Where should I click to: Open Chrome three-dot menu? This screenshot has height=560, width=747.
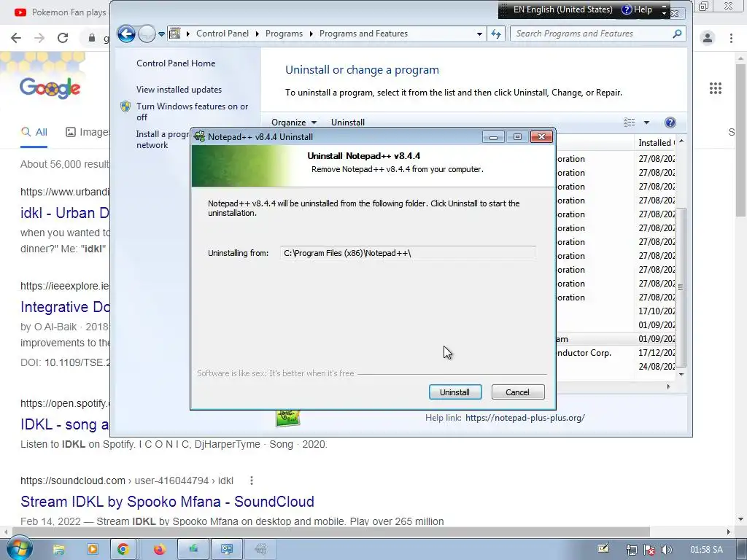point(731,38)
